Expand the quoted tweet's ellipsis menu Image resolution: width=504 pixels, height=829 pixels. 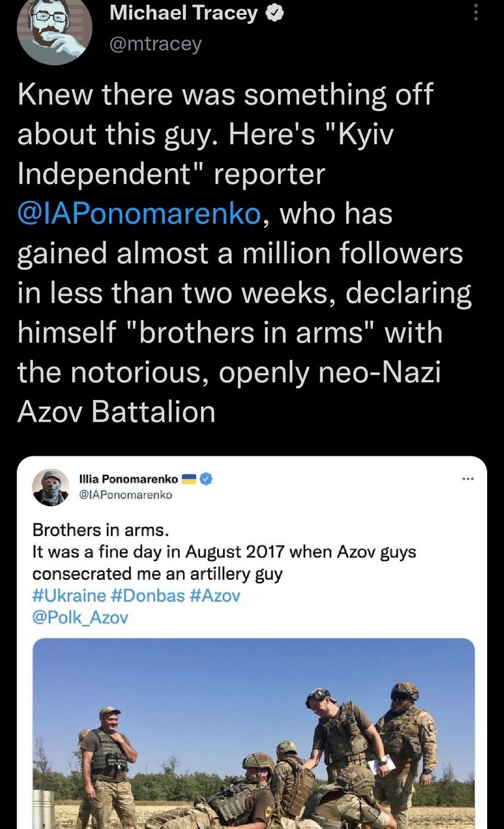(x=468, y=478)
